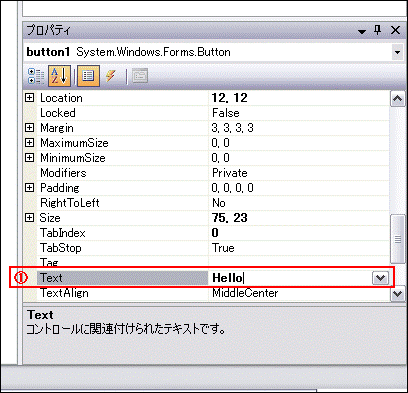Click the scrollbar up arrow
This screenshot has height=393, width=408.
(397, 99)
